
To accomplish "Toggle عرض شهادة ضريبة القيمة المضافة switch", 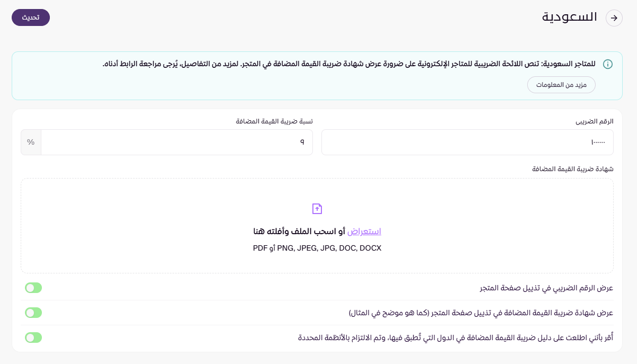I will pos(33,313).
